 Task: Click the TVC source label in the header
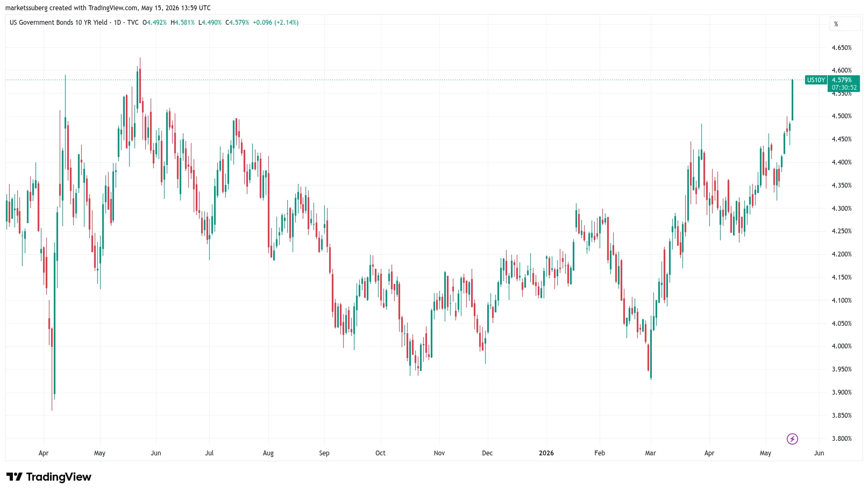133,23
